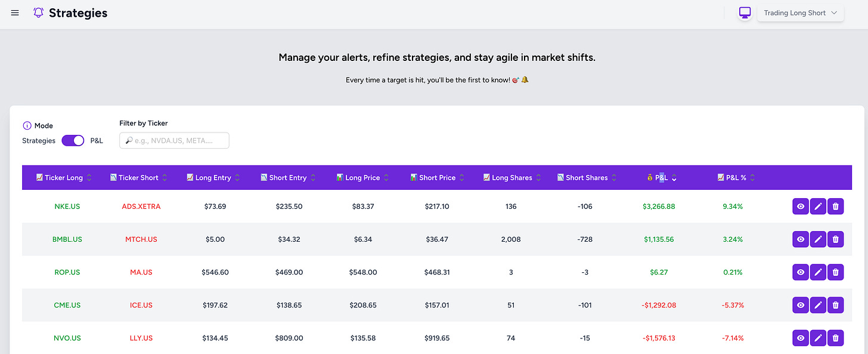Sort by Short Entry column

pos(288,177)
